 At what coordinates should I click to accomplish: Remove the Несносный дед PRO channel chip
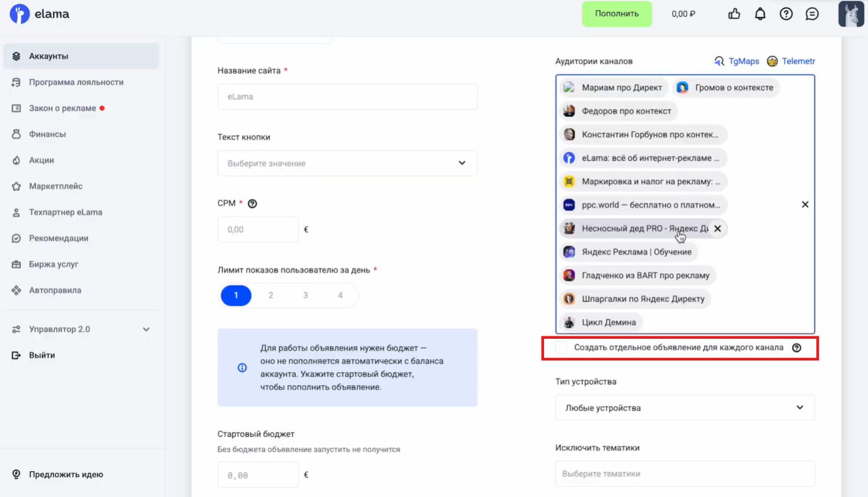tap(717, 229)
